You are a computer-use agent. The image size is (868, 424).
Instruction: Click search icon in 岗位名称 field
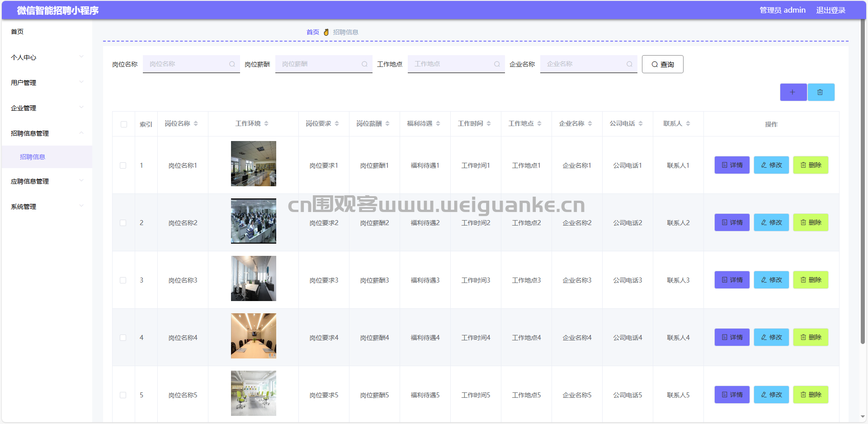point(232,64)
